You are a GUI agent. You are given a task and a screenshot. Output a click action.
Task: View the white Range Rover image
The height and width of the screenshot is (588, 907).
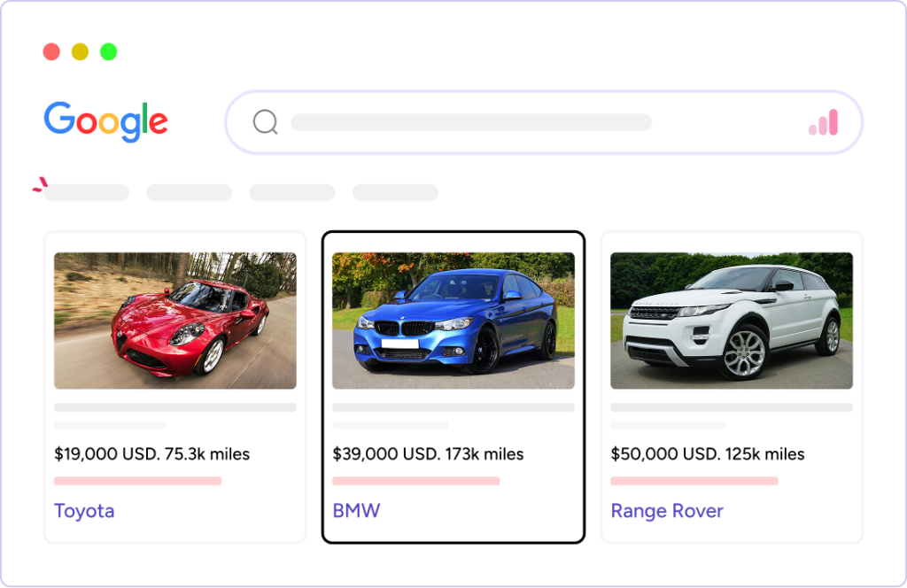[x=732, y=321]
